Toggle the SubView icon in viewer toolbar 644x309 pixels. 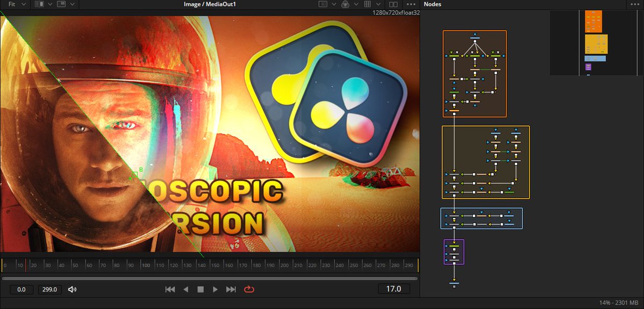pyautogui.click(x=61, y=4)
